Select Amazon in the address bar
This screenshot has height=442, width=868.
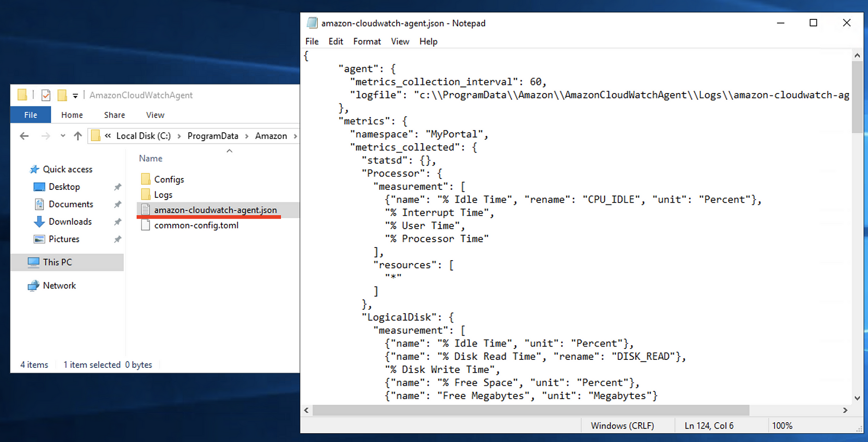(x=271, y=136)
